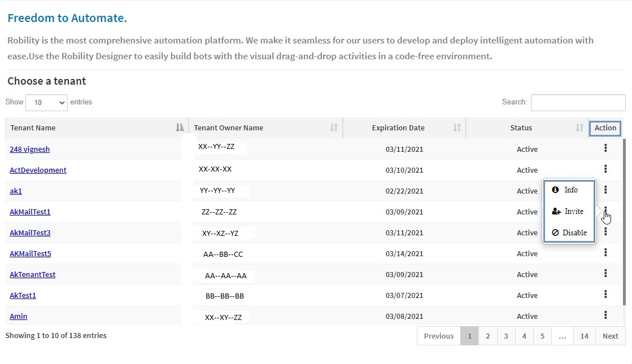Select Disable from the action popup menu
Screen dimensions: 632x364
pos(569,233)
